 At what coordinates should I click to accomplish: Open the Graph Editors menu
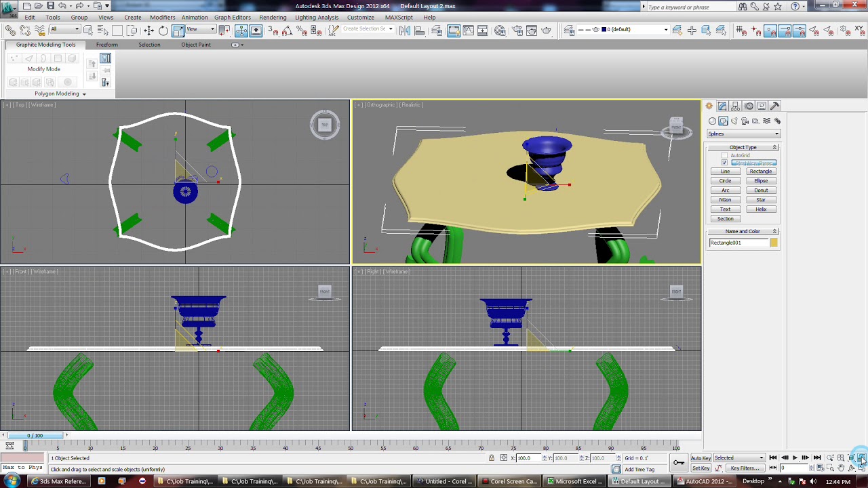point(233,17)
